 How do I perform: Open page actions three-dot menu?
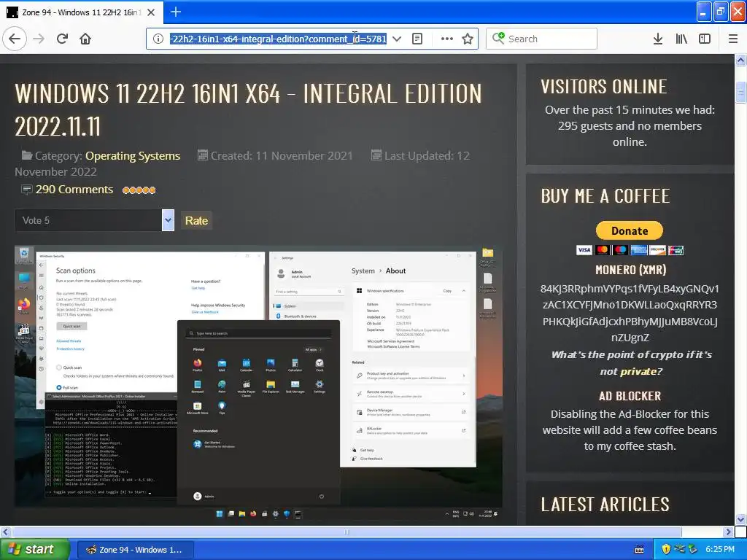pos(447,39)
